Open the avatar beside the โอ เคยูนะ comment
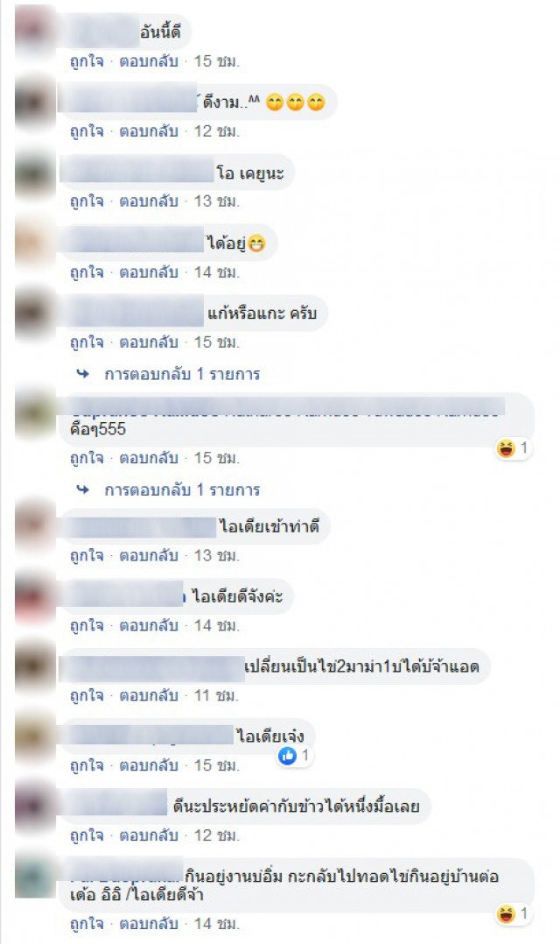 (x=34, y=172)
